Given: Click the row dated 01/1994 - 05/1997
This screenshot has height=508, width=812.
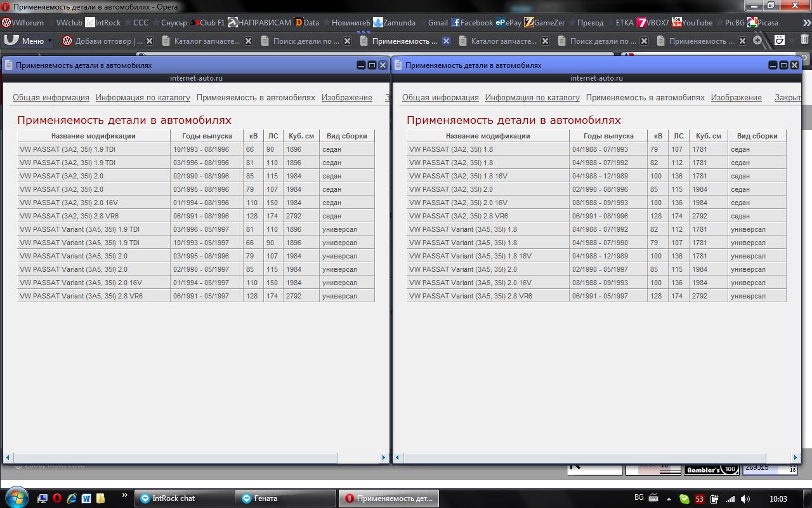Looking at the screenshot, I should [196, 283].
